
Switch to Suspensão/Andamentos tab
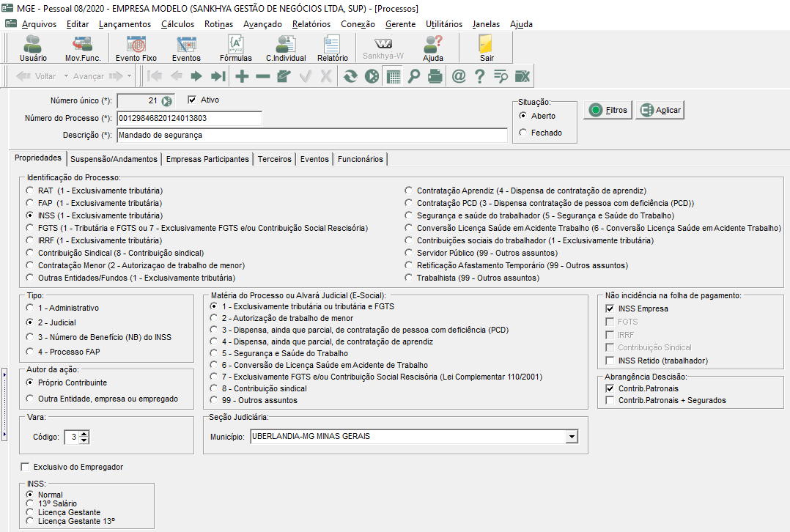(x=114, y=159)
